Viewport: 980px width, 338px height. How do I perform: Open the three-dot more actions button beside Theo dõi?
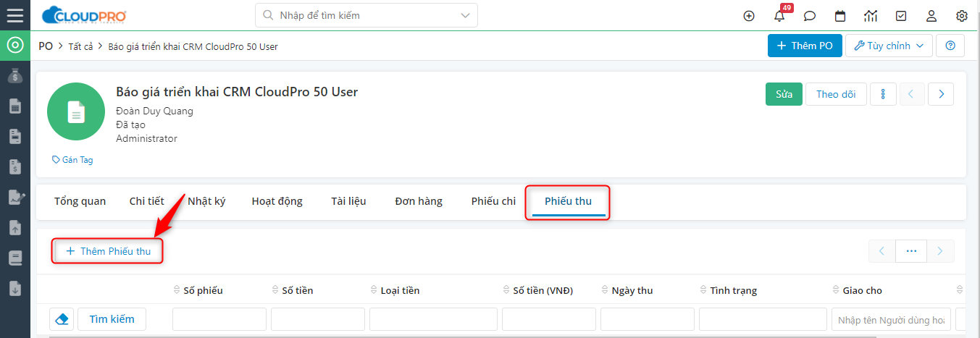coord(883,94)
